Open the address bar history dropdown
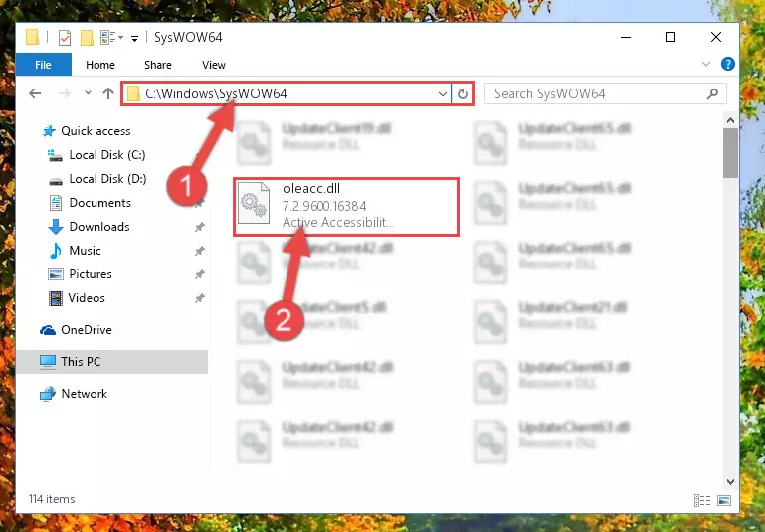The image size is (765, 532). pos(443,93)
